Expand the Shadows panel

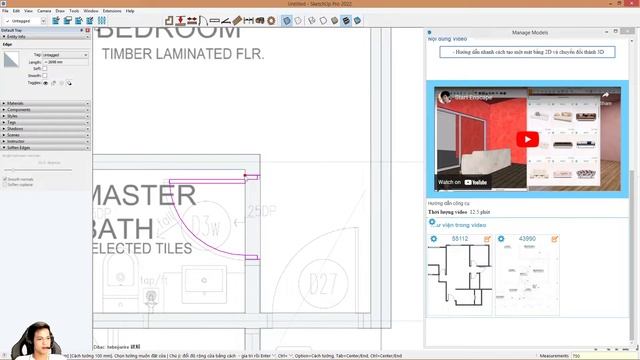(x=46, y=129)
